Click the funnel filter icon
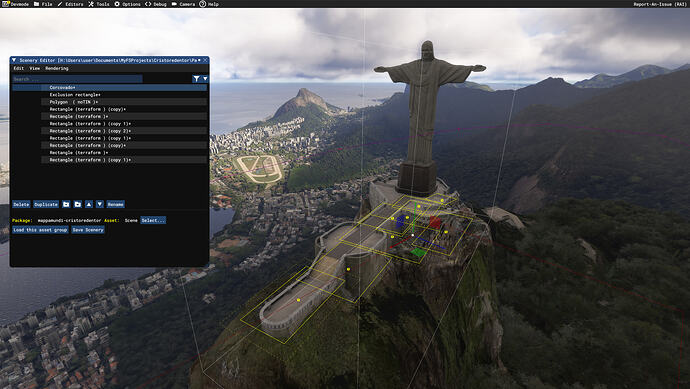The height and width of the screenshot is (389, 690). pos(196,79)
